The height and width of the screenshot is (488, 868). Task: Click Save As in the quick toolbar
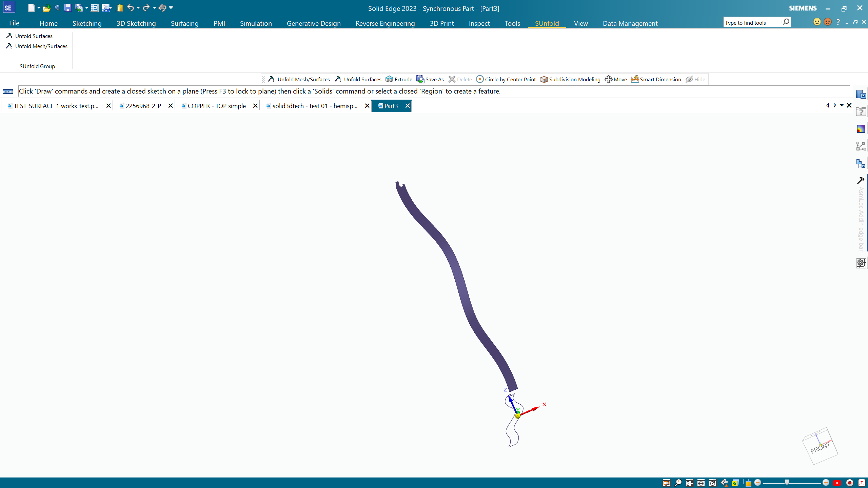click(430, 79)
